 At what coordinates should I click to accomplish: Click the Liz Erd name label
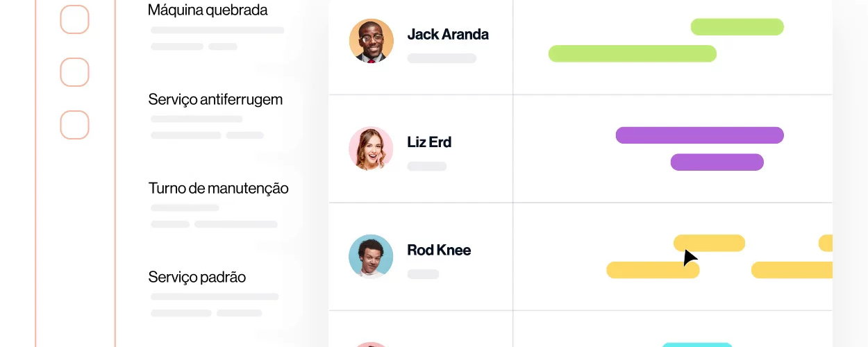[429, 142]
